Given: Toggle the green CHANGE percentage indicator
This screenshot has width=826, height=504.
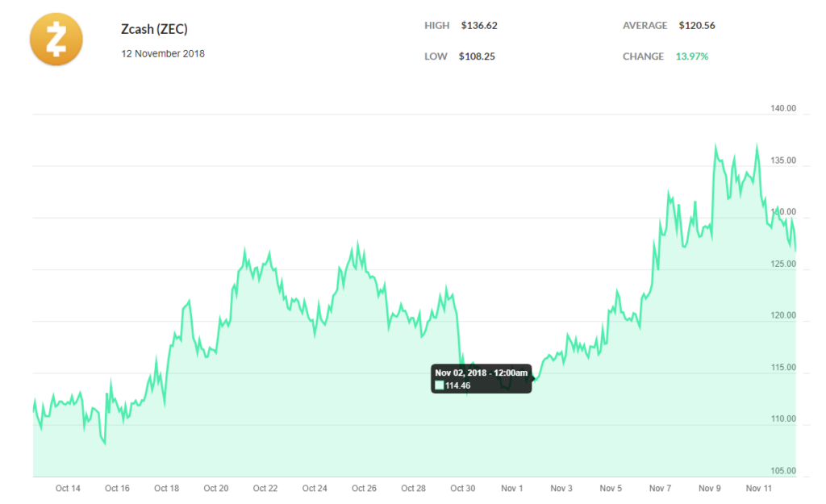Looking at the screenshot, I should pos(691,56).
